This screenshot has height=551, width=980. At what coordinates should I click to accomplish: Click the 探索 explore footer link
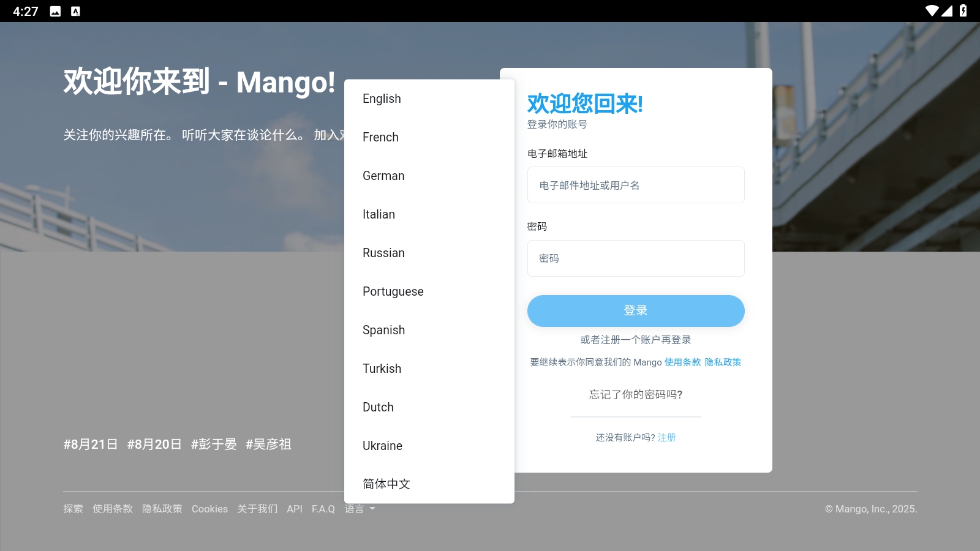click(x=72, y=509)
